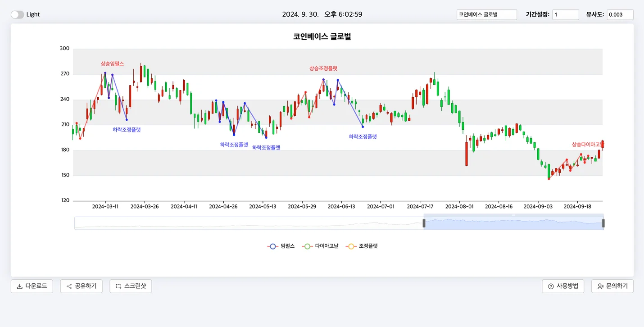Viewport: 644px width, 327px height.
Task: Click the 코인베이스 글로벌 search input field
Action: 487,14
